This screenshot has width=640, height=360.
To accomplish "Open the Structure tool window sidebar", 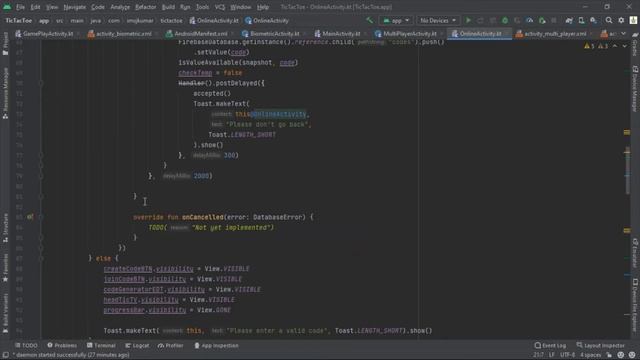I will click(x=5, y=228).
